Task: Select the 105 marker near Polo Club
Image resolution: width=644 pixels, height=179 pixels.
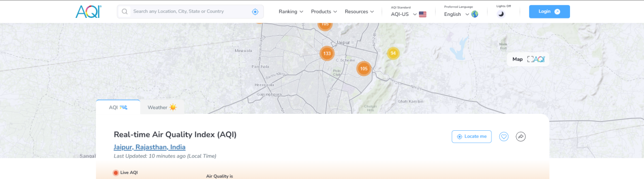Action: pos(364,69)
